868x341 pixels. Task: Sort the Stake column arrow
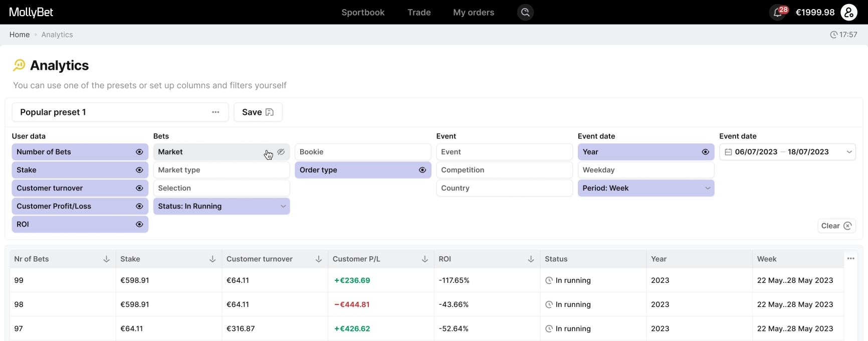point(212,259)
